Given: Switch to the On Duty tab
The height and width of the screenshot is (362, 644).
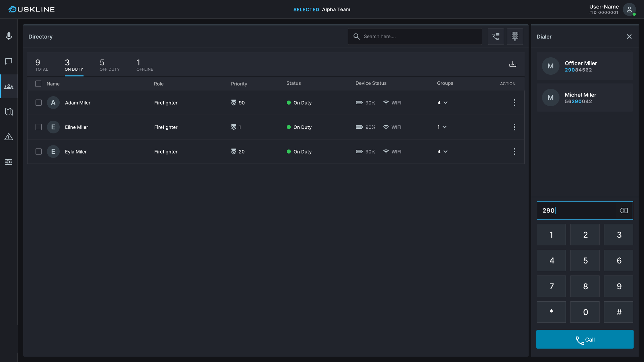Looking at the screenshot, I should [74, 65].
